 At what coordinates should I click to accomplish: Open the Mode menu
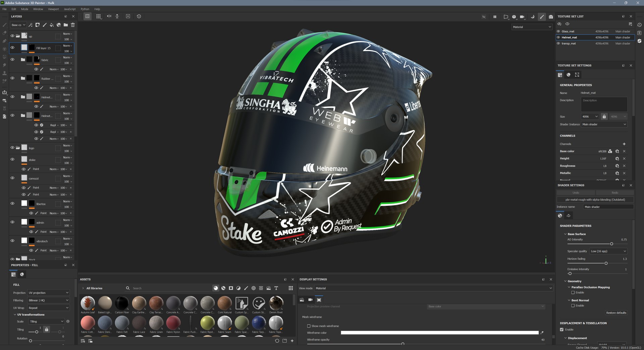click(24, 9)
